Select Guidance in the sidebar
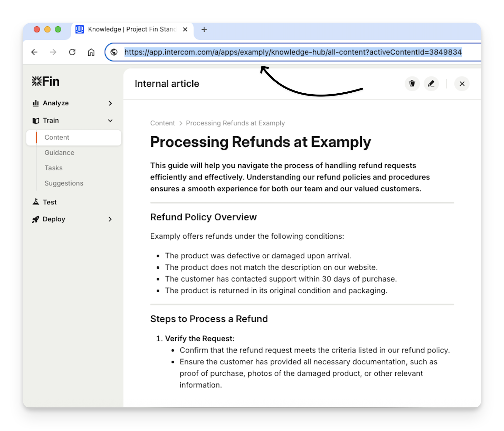Viewport: 504px width, 431px height. pos(59,153)
